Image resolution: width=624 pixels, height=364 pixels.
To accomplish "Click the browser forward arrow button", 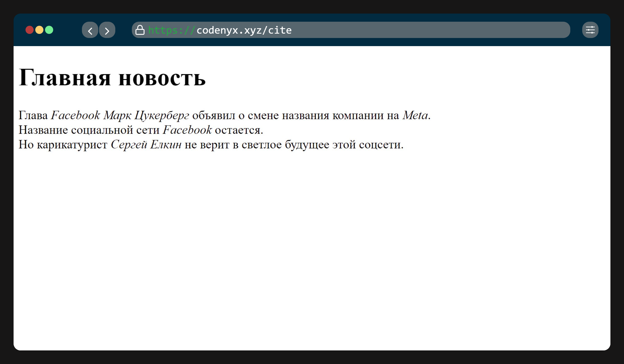I will coord(107,30).
